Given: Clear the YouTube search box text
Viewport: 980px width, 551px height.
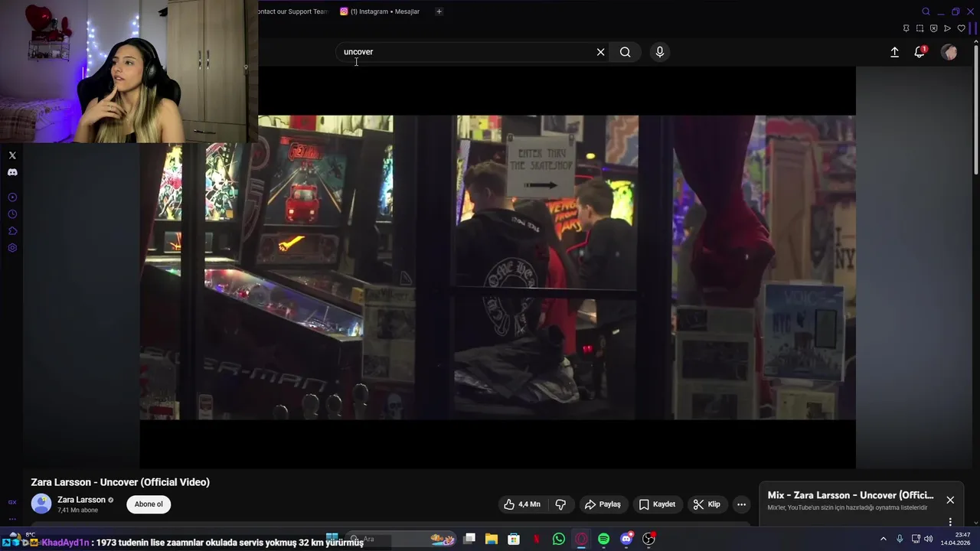Looking at the screenshot, I should pos(600,52).
